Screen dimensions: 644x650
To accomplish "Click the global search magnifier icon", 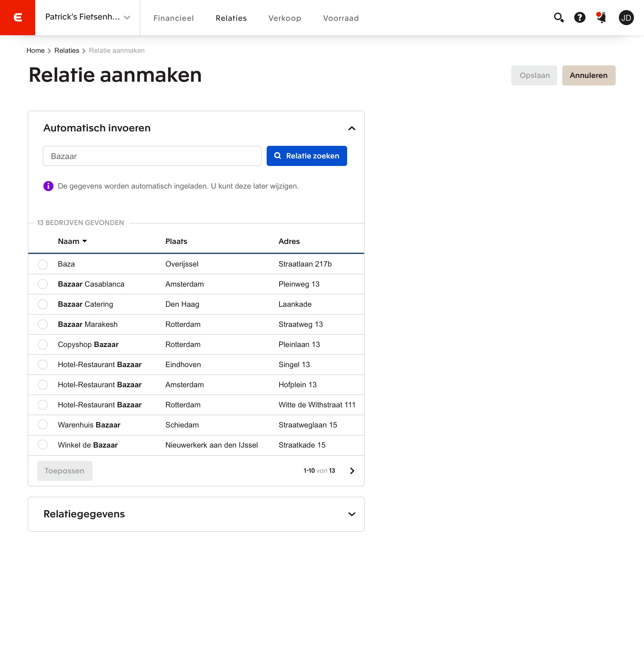I will pos(558,18).
